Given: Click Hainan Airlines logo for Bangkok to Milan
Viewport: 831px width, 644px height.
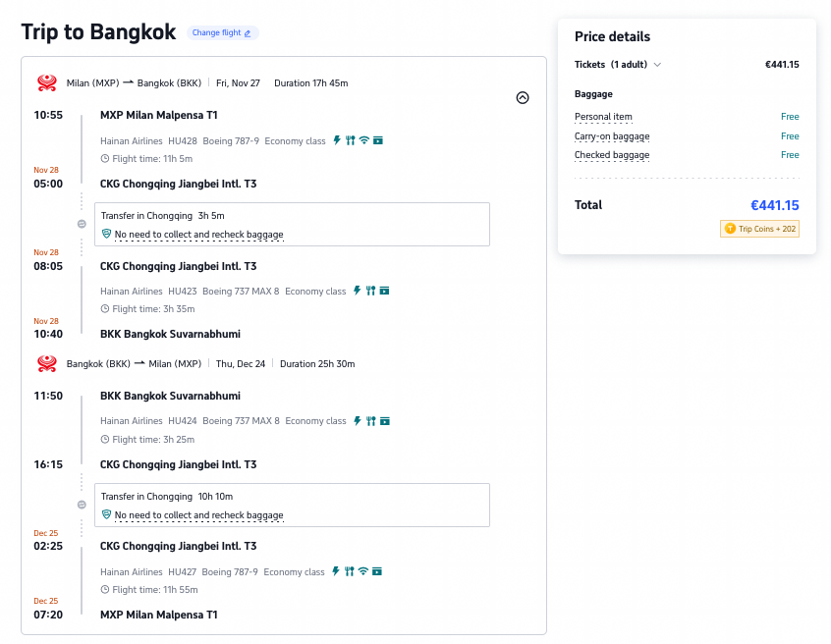Looking at the screenshot, I should click(x=46, y=364).
